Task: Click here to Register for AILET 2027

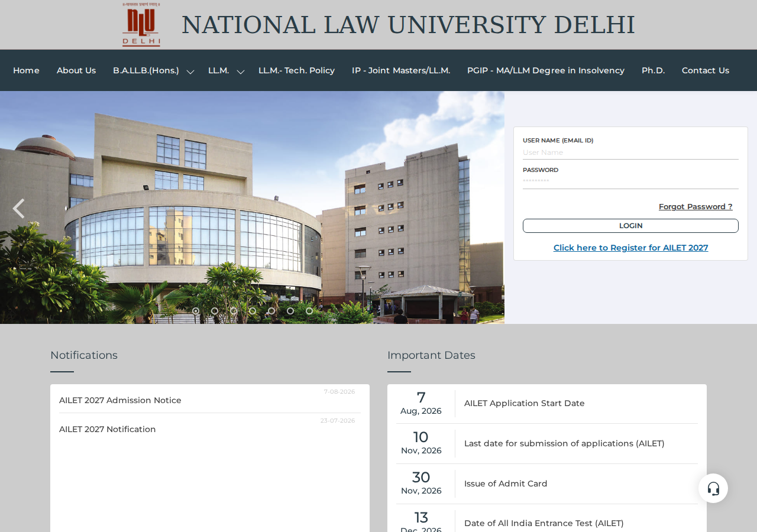Action: (x=630, y=248)
